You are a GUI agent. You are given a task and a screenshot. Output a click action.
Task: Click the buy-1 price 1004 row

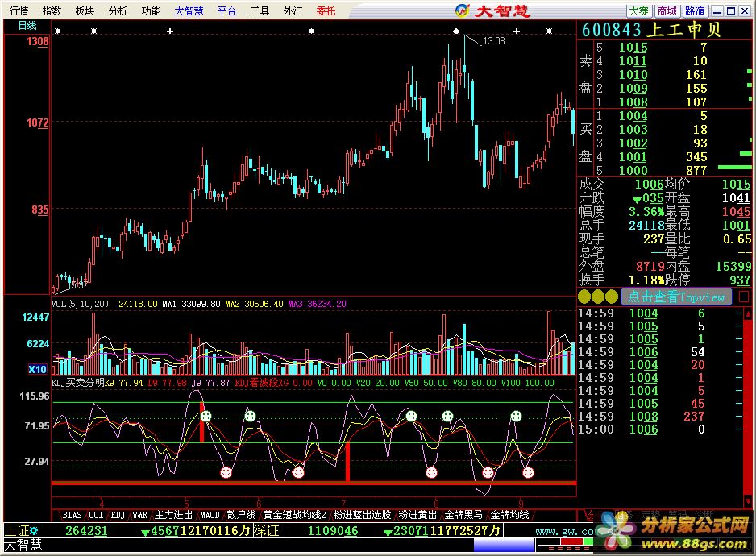point(664,116)
